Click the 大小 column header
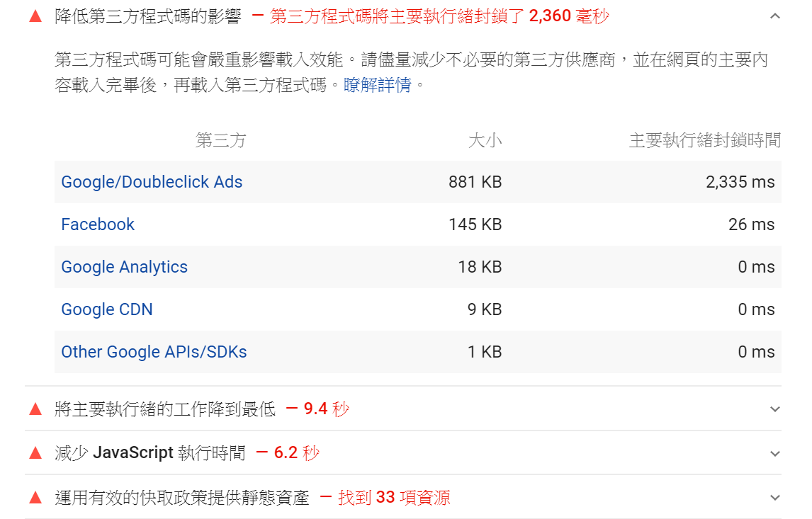This screenshot has height=519, width=812. pyautogui.click(x=485, y=140)
